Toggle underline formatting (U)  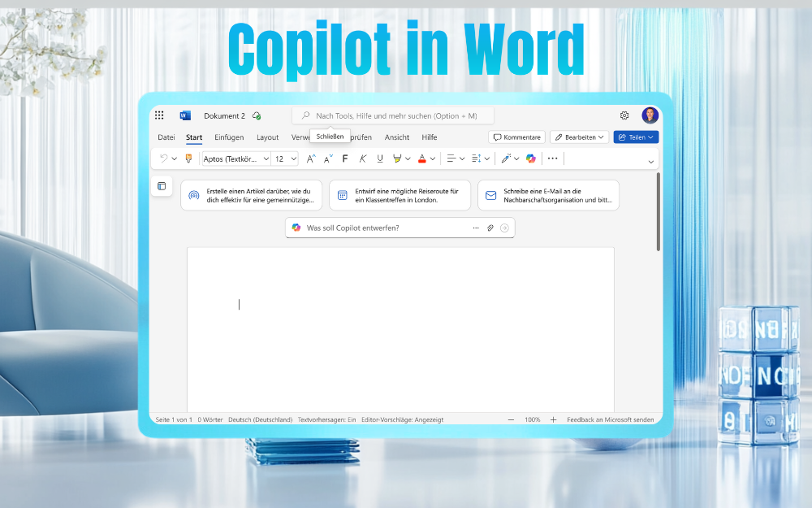click(x=380, y=158)
